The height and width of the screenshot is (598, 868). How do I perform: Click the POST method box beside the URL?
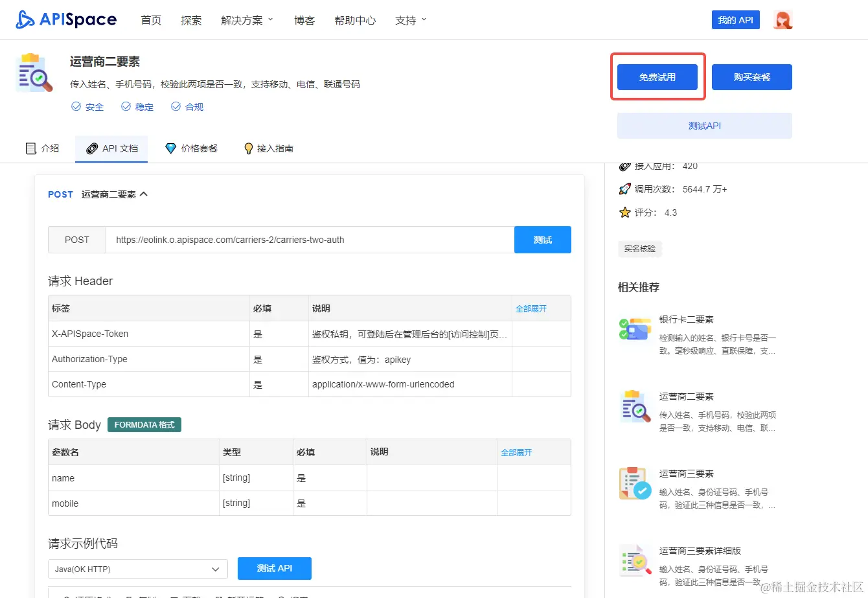point(77,240)
